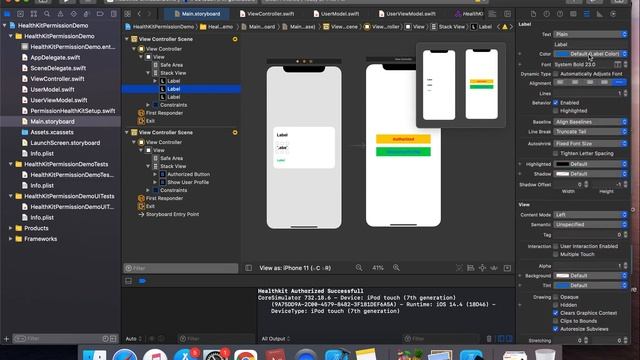Open the Debug navigator icon

(87, 14)
